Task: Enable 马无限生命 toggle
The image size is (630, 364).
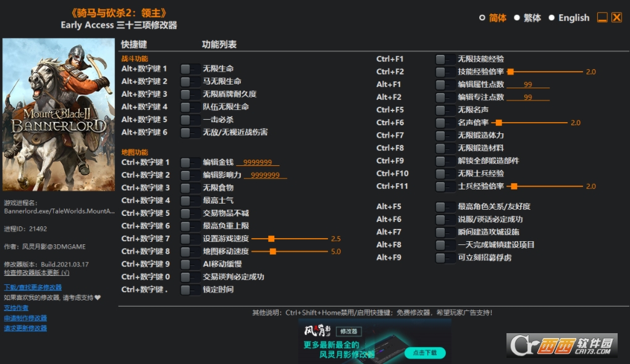Action: click(190, 82)
